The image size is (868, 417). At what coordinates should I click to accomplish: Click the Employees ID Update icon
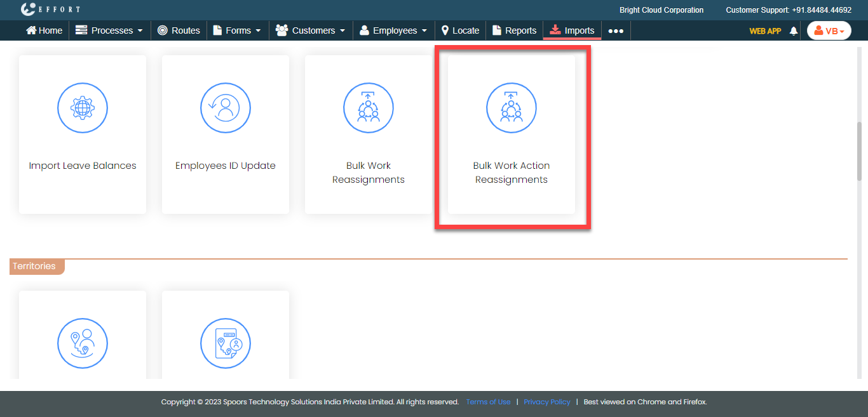click(226, 108)
